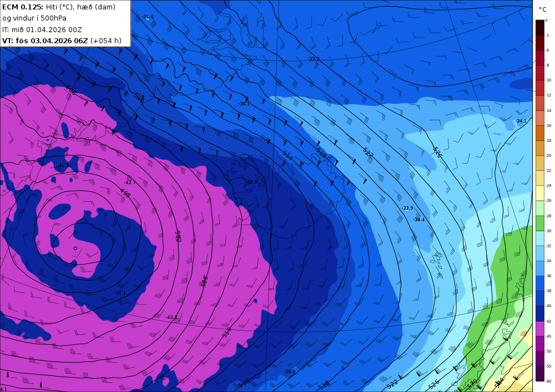555x392 pixels.
Task: Click the -42.7 temperature label on the map
Action: pos(130,183)
